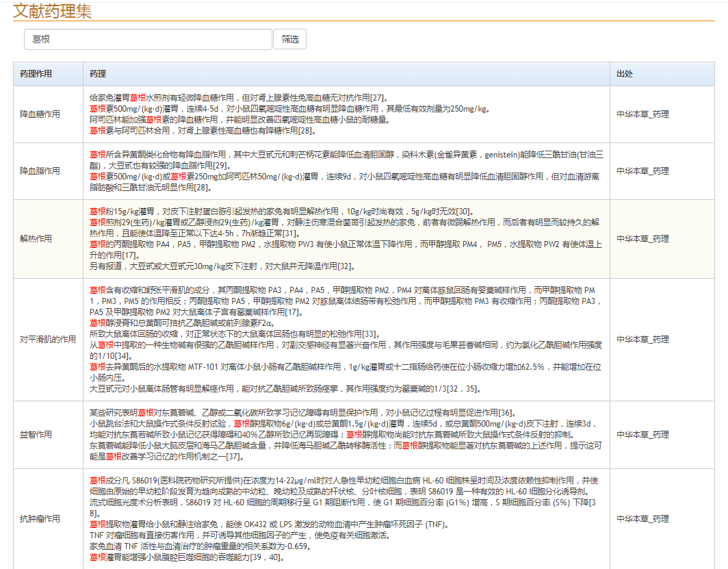Viewport: 728px width, 569px height.
Task: Click 中华本草_药理 source in the 降血糖作用 row
Action: click(x=642, y=114)
